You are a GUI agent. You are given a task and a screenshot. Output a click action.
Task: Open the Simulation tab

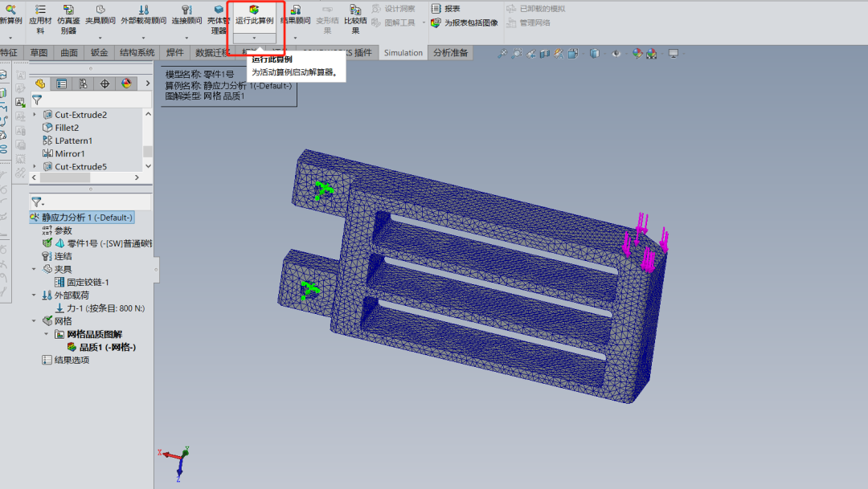click(403, 52)
